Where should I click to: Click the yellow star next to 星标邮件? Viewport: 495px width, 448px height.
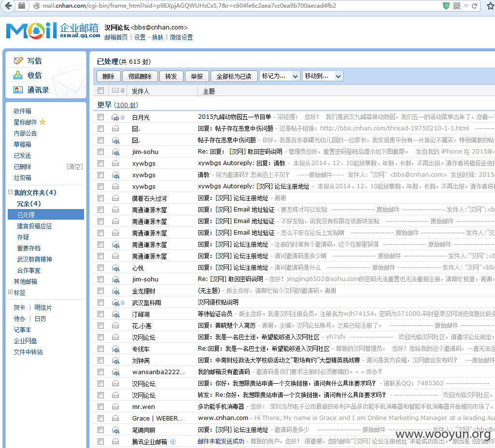pos(42,122)
